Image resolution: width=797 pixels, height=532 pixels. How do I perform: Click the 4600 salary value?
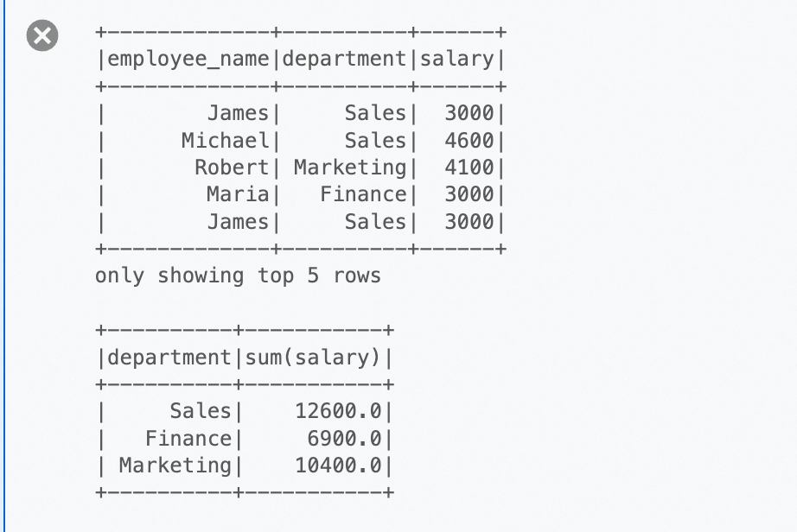pyautogui.click(x=469, y=140)
